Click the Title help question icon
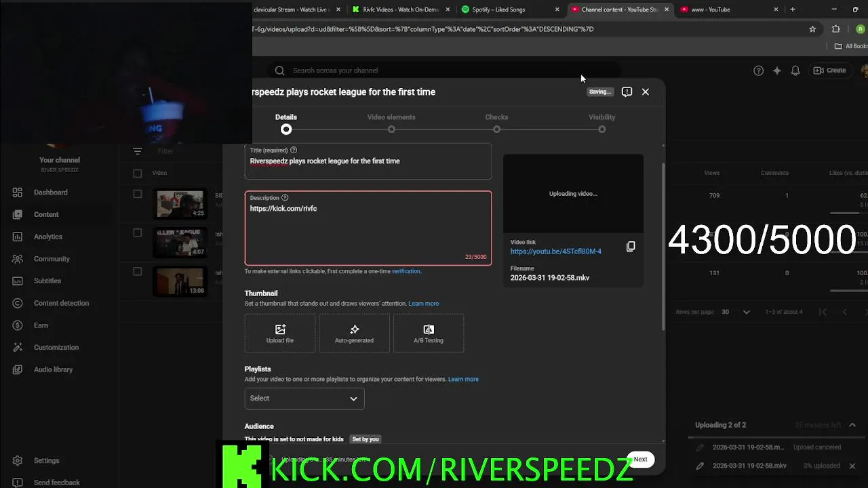The image size is (868, 488). pyautogui.click(x=294, y=150)
